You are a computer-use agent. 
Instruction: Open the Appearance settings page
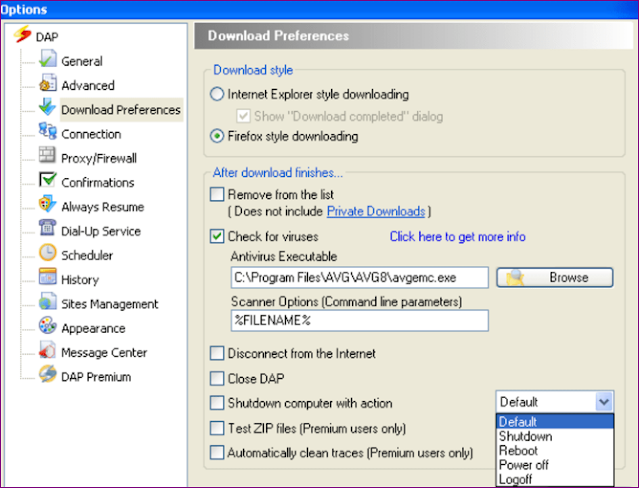point(93,328)
